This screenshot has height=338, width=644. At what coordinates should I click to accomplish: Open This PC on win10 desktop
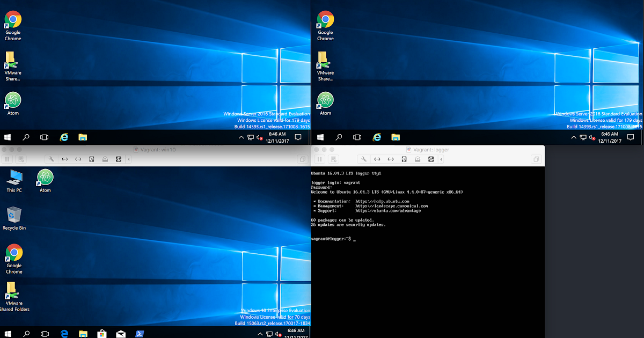[14, 181]
